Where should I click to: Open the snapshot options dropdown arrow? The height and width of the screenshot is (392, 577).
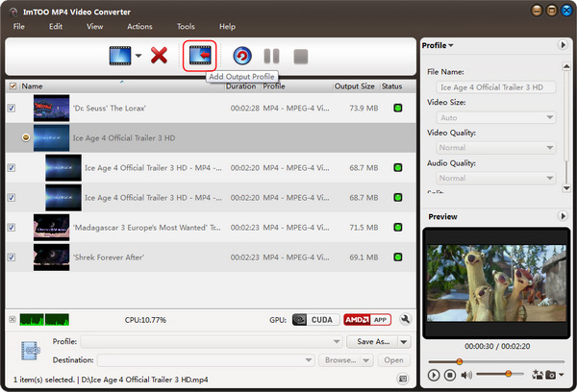point(562,375)
